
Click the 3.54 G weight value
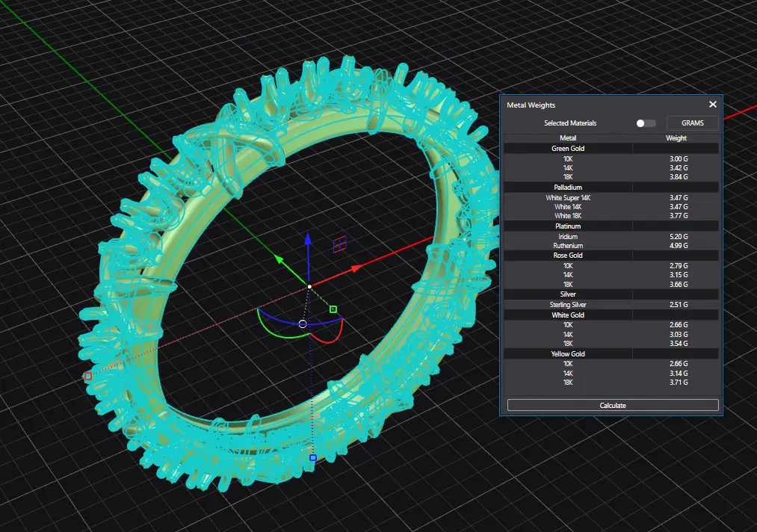click(679, 344)
